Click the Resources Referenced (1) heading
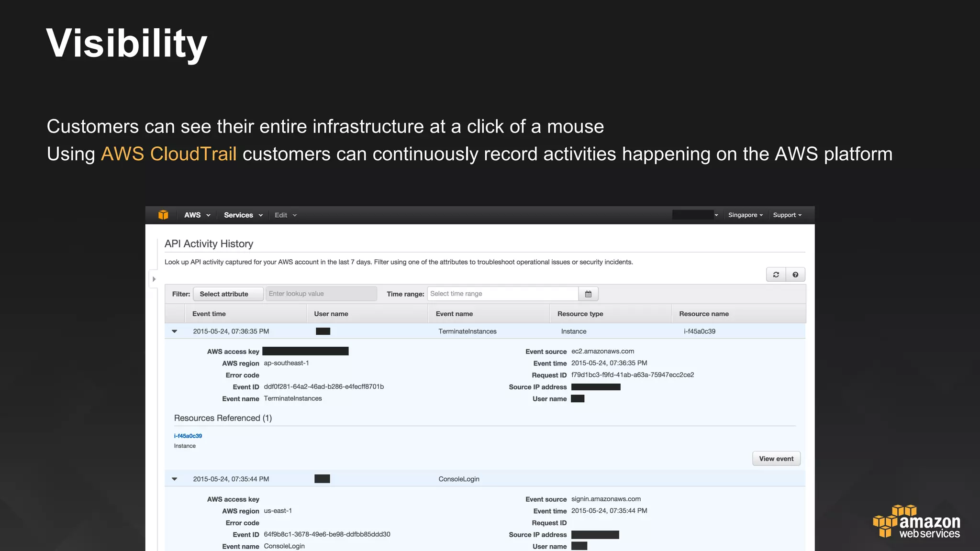Viewport: 980px width, 551px height. tap(223, 418)
